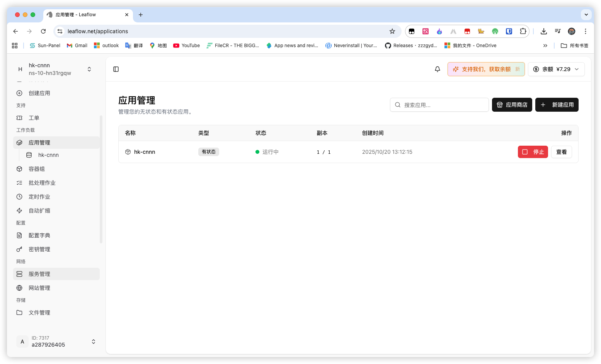Toggle the sidebar panel icon
601x364 pixels.
(116, 69)
